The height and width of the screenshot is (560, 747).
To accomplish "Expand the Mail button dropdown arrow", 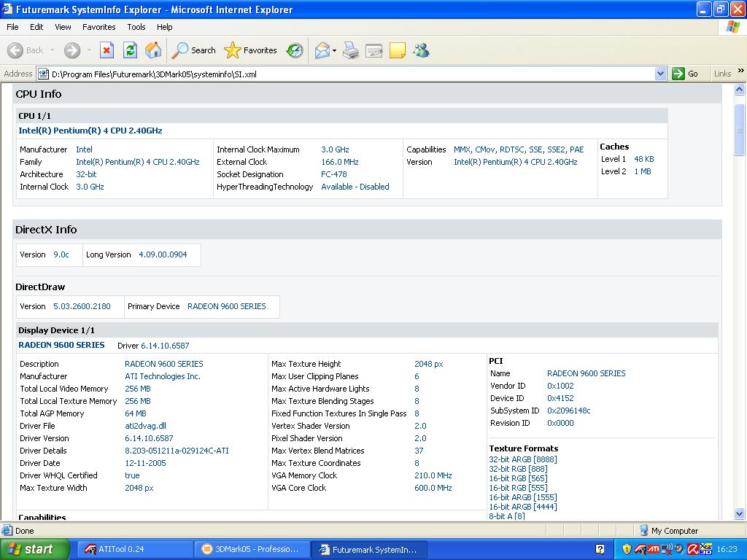I will (x=334, y=50).
